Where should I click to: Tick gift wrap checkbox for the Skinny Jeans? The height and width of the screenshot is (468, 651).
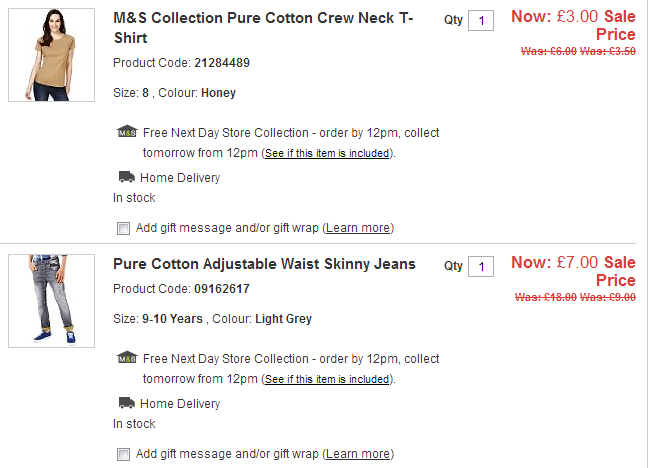click(x=123, y=454)
